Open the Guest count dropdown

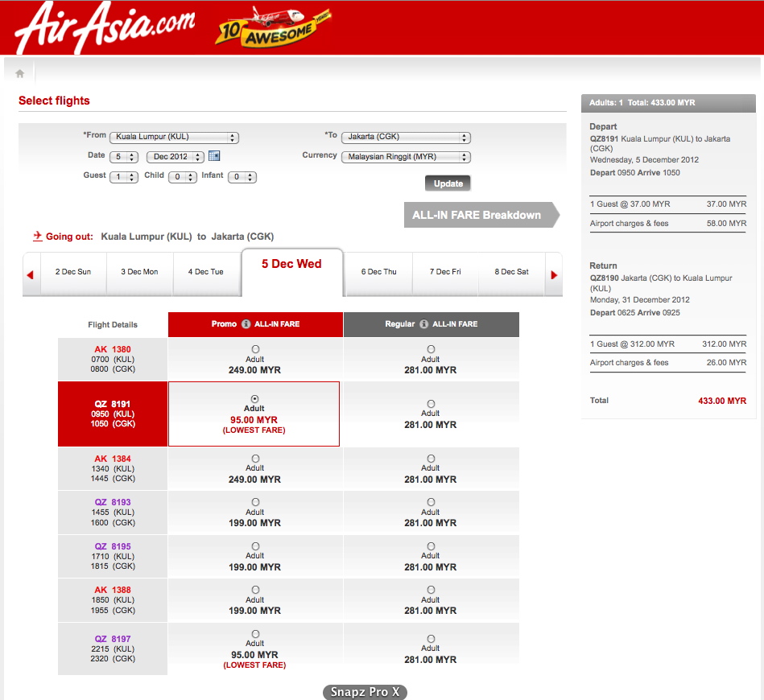(x=124, y=177)
